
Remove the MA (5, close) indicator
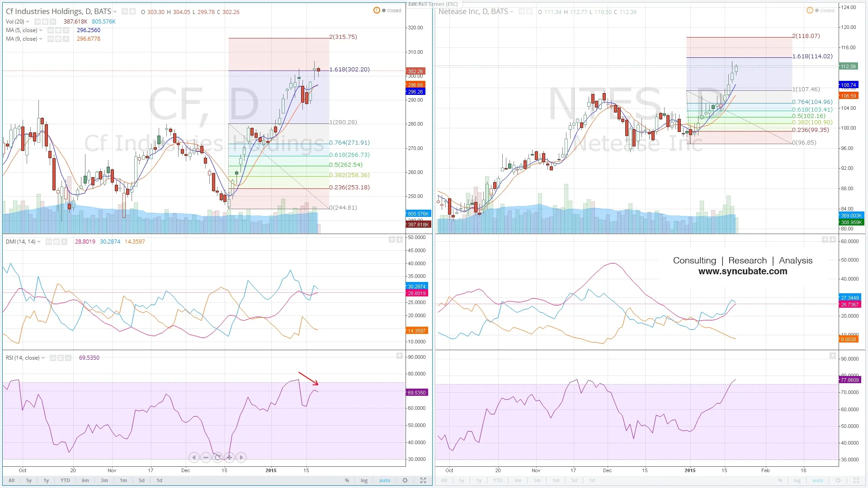(x=66, y=30)
